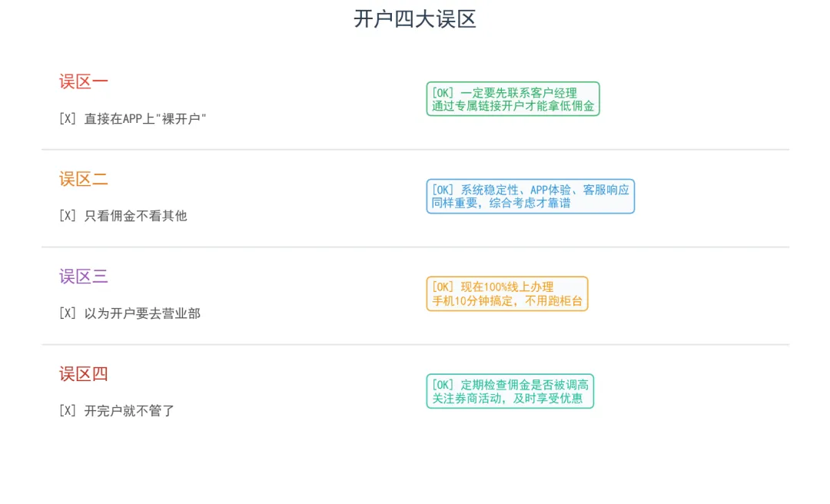Click the [OK] marker in blue box

coord(443,190)
